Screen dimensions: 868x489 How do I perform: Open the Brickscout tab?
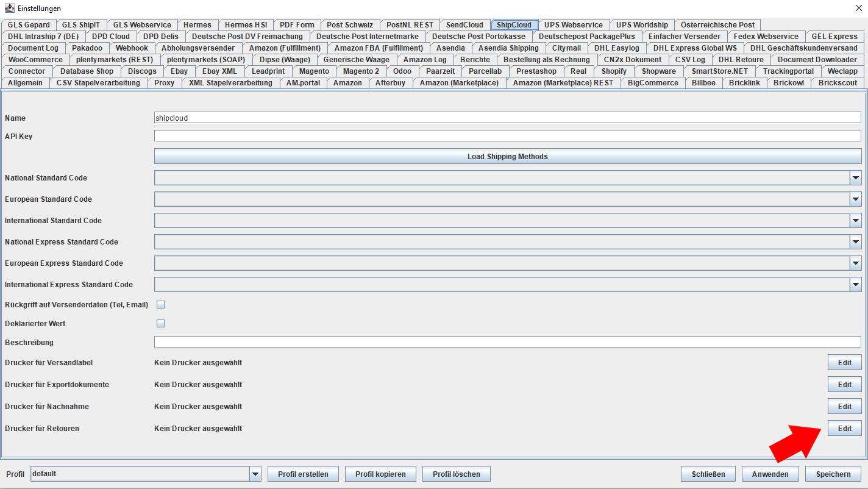tap(838, 83)
